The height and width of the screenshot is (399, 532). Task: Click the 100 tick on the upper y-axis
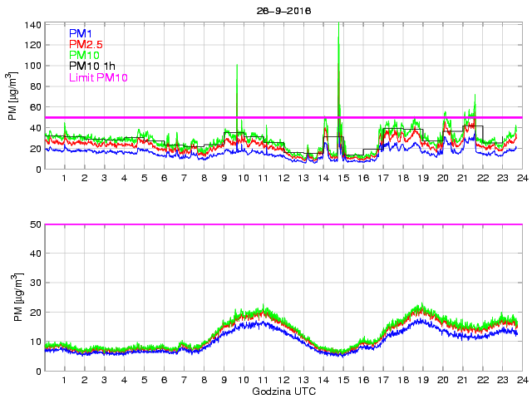click(33, 66)
